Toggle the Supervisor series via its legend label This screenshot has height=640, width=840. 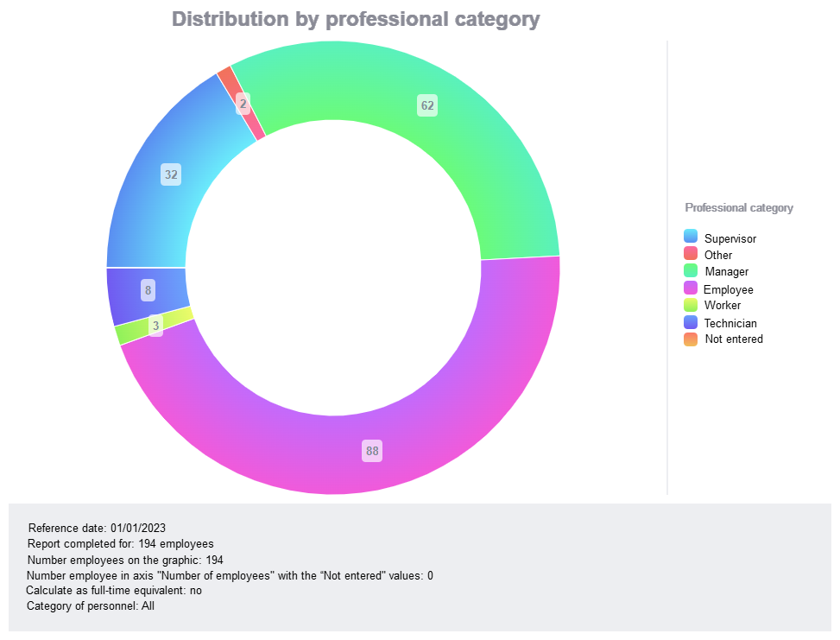(x=730, y=238)
